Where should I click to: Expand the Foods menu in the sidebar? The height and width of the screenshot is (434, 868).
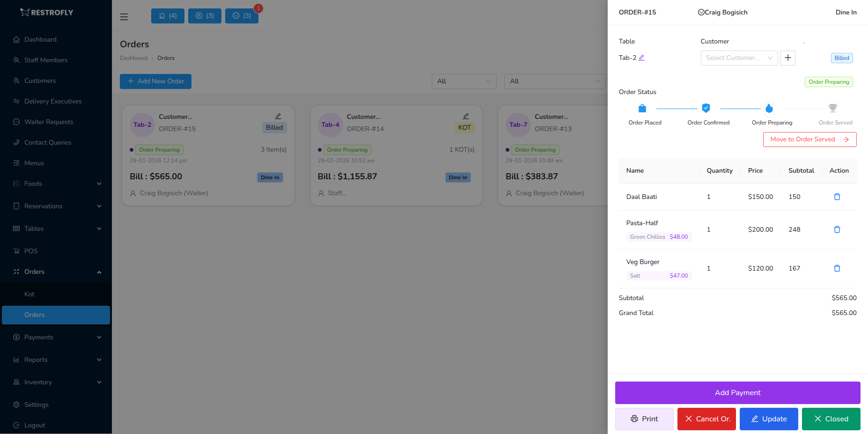click(33, 184)
